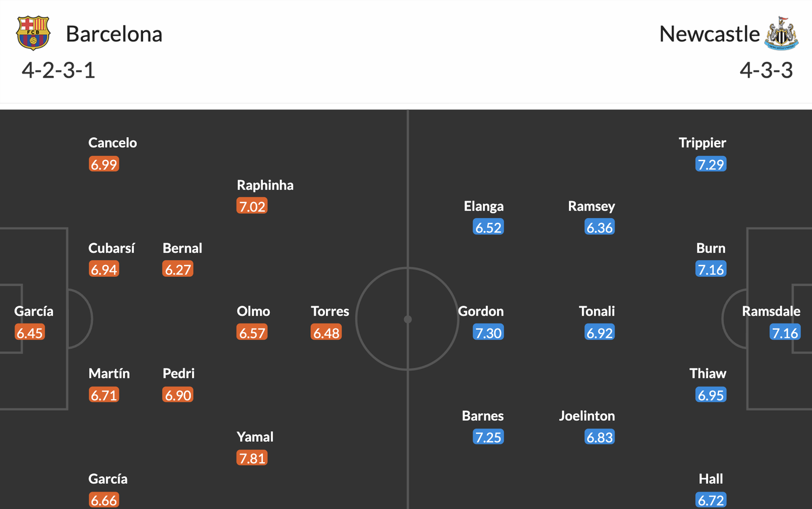Select Joelinton's player name
The image size is (812, 509).
click(587, 416)
